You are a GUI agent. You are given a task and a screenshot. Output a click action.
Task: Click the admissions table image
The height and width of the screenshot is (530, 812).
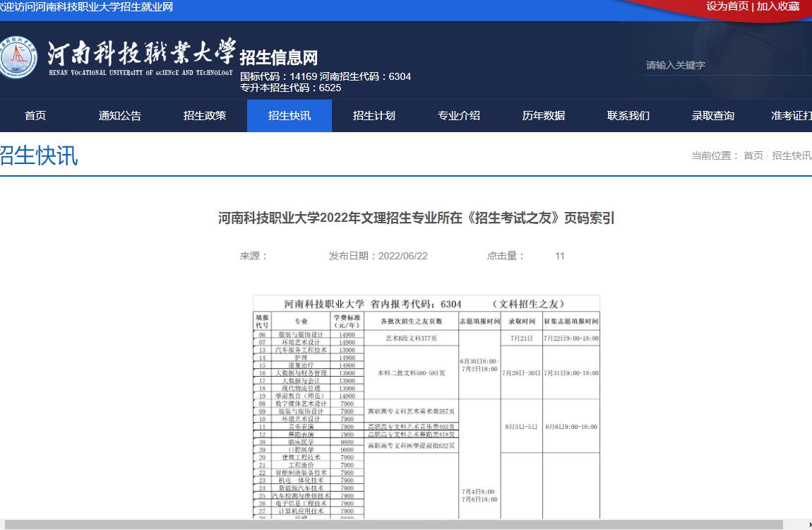426,407
